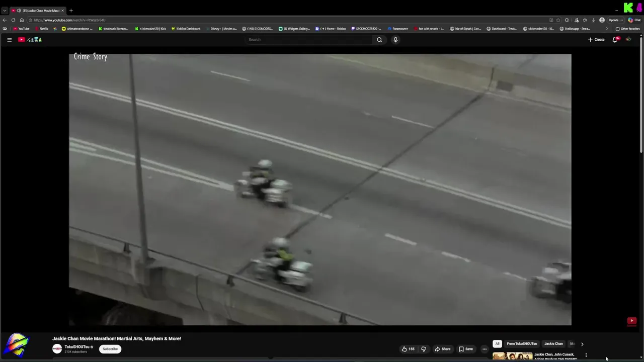The image size is (644, 362).
Task: Select the All filter chip
Action: [497, 344]
